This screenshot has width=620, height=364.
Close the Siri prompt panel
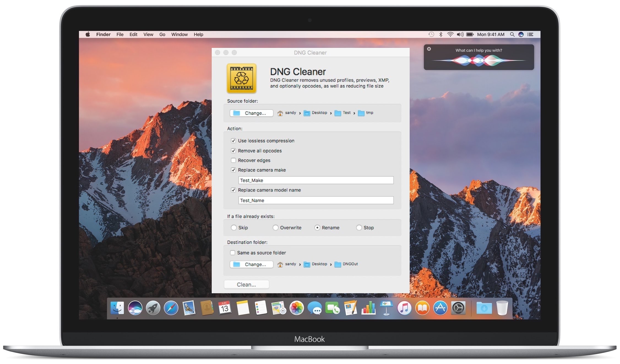[x=429, y=49]
